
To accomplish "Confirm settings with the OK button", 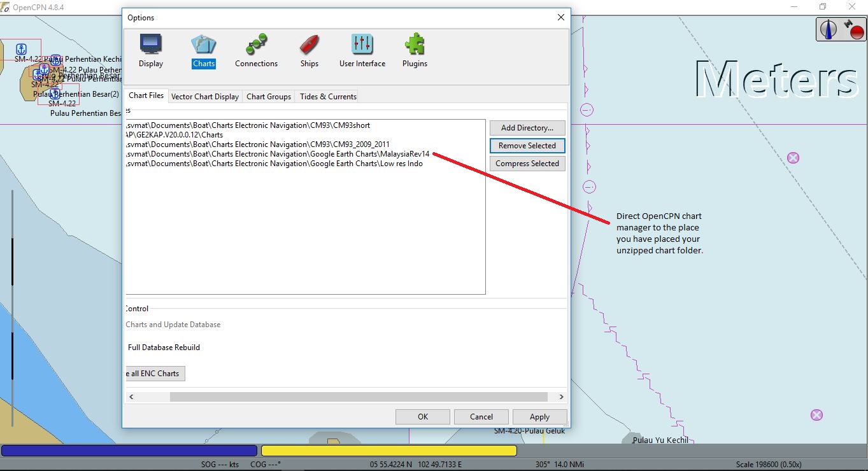I will coord(422,416).
